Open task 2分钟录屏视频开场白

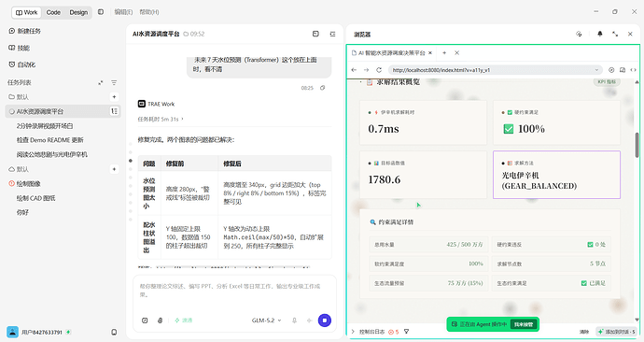point(45,126)
